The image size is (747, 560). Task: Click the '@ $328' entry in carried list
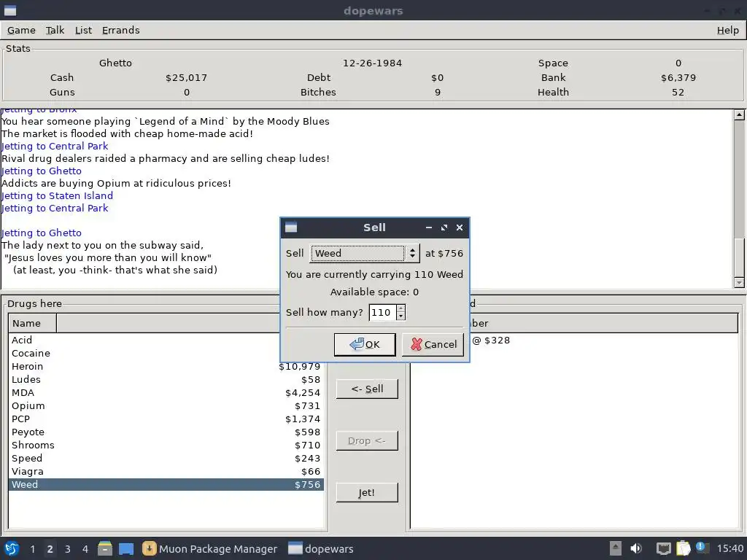(x=491, y=340)
